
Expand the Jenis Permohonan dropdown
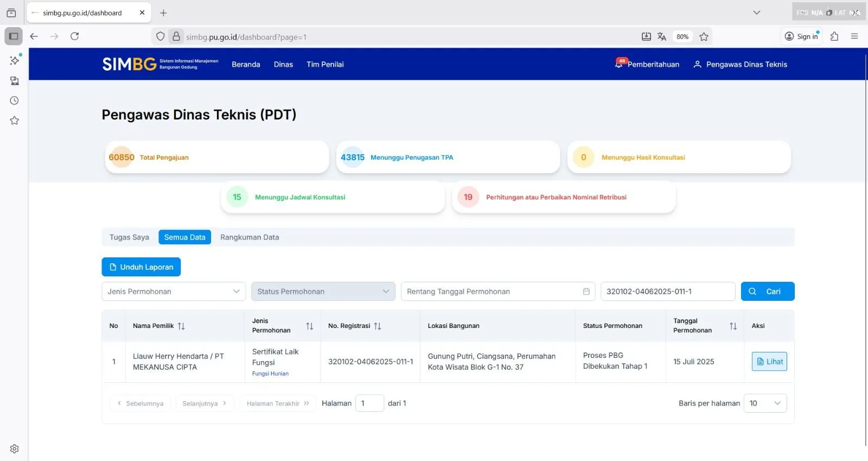(174, 292)
